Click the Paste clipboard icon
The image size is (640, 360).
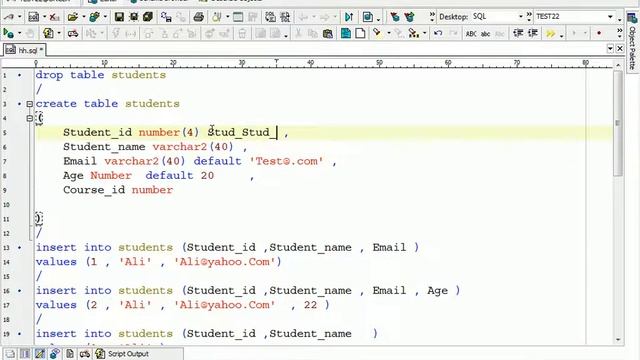pos(327,33)
